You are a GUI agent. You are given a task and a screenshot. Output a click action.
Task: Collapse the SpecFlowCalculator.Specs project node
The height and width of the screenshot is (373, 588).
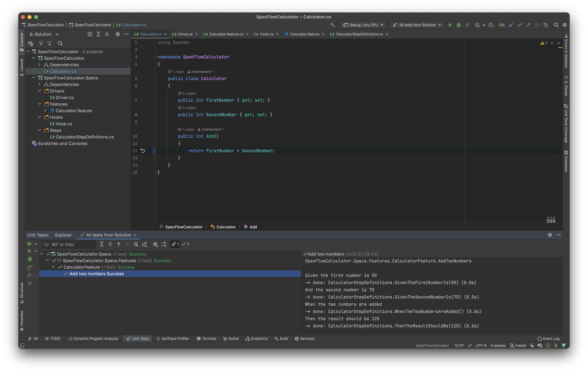34,78
